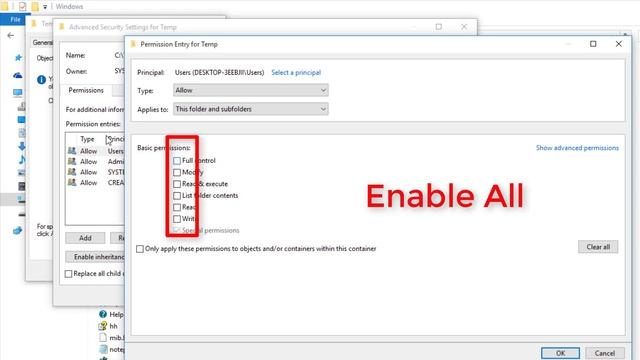Click the 'hh' file name in Explorer
This screenshot has width=640, height=360.
(113, 326)
